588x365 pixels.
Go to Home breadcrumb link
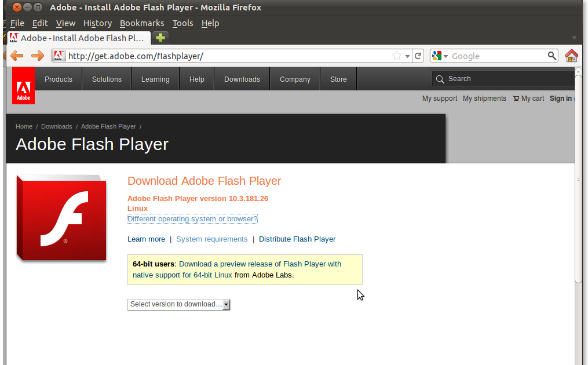[x=24, y=126]
